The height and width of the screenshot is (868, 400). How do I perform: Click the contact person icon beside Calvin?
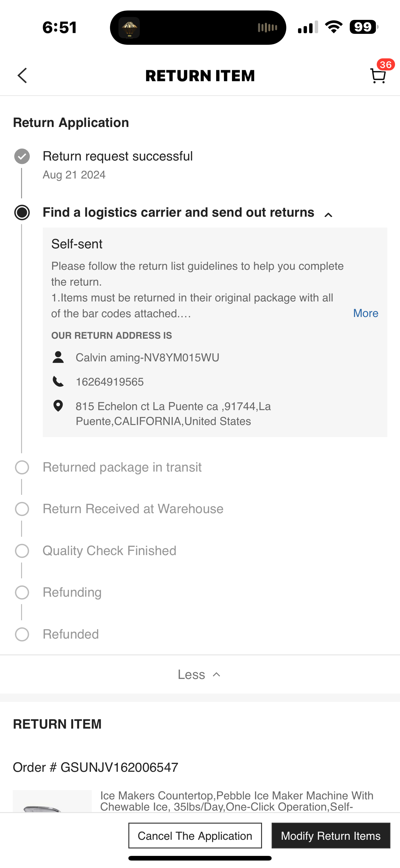click(x=58, y=357)
